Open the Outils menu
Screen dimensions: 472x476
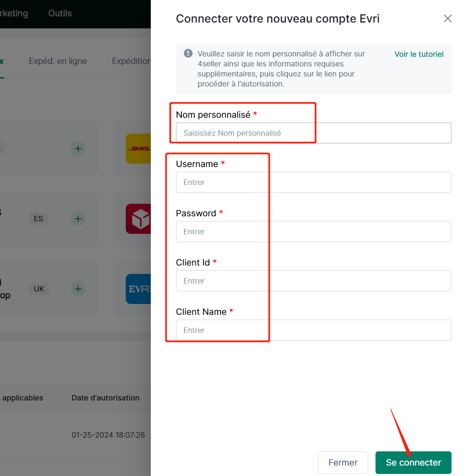(60, 13)
